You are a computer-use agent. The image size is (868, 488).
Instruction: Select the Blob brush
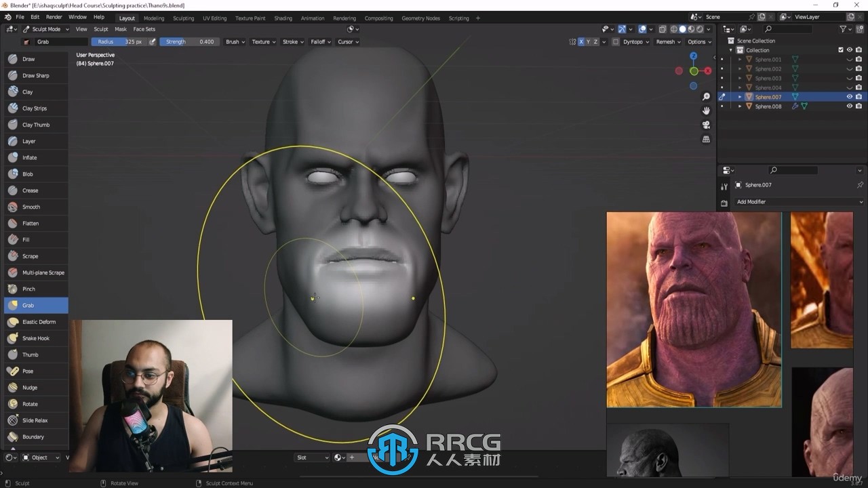(x=36, y=174)
